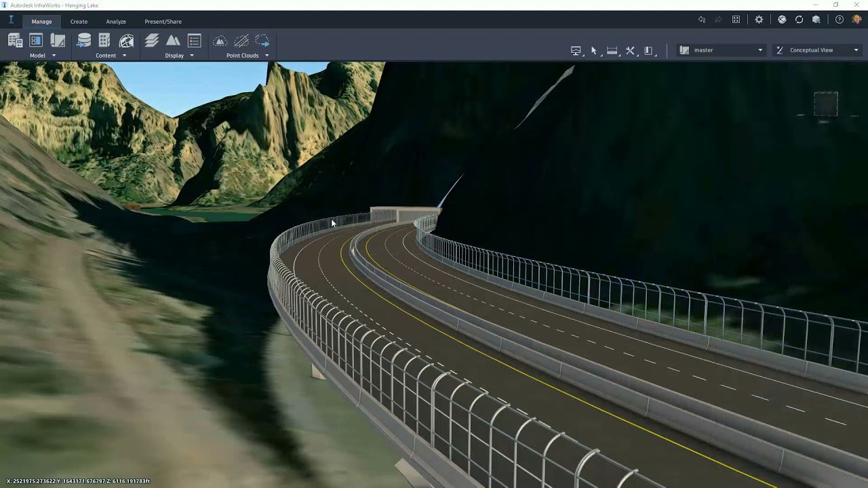Click the Undo arrow button
868x488 pixels.
702,20
